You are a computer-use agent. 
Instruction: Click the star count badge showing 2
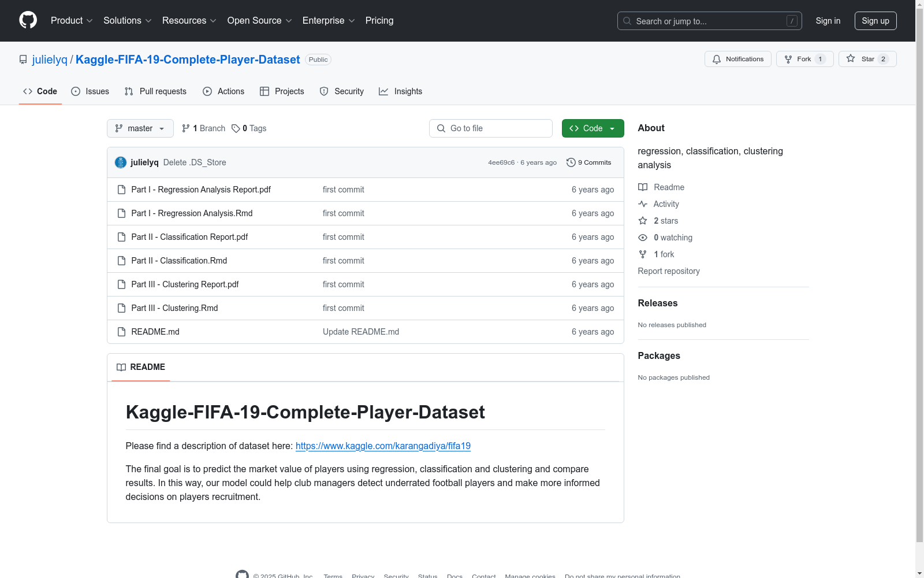click(x=883, y=59)
